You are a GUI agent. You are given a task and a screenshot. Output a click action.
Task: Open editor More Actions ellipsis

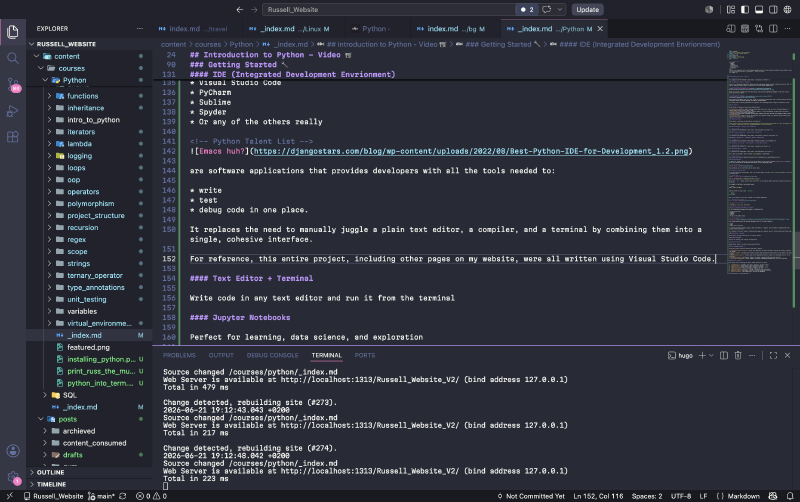(x=788, y=29)
